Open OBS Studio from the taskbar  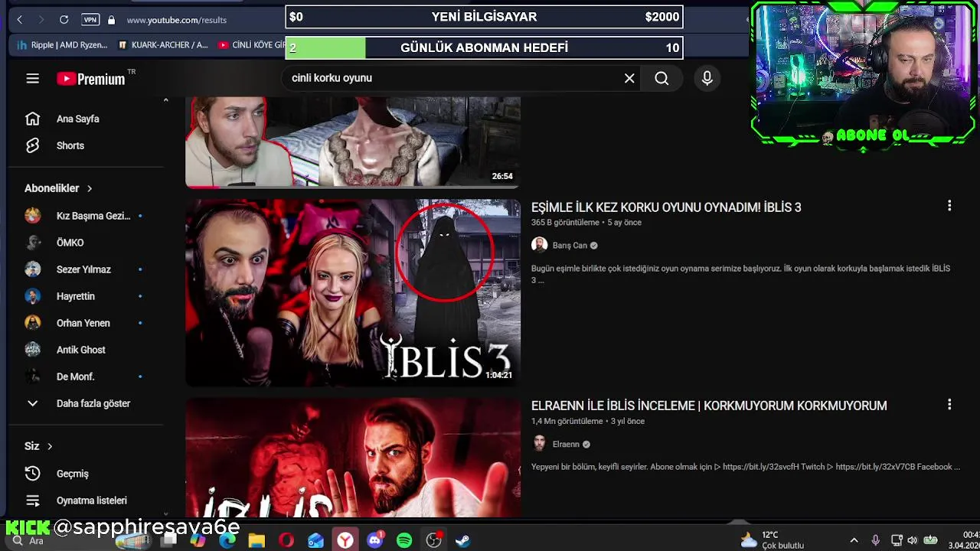click(x=434, y=541)
